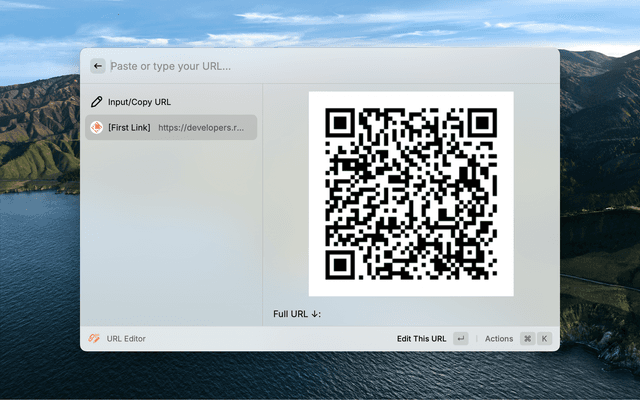
Task: Click the orange First Link favicon icon
Action: click(x=97, y=127)
